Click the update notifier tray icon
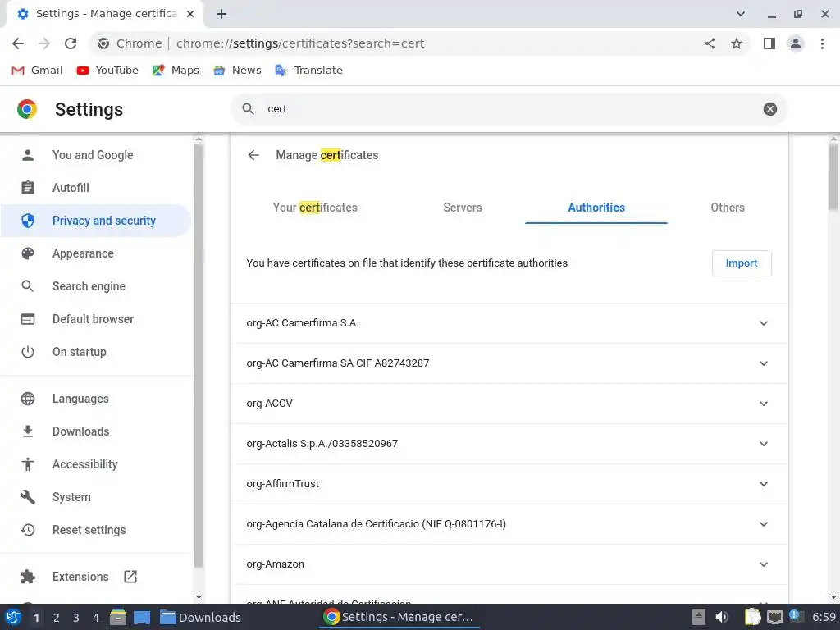 [795, 616]
